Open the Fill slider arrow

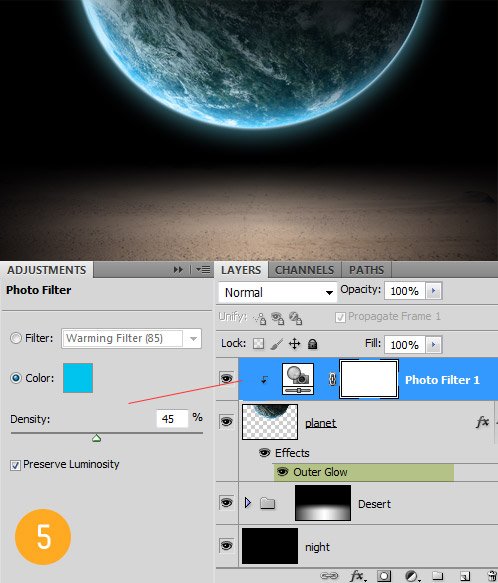coord(433,345)
